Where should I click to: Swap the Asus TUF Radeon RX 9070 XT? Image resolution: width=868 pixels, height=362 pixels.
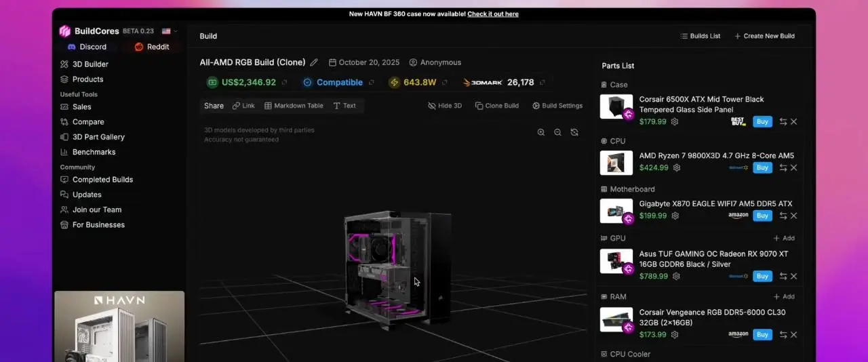tap(783, 277)
